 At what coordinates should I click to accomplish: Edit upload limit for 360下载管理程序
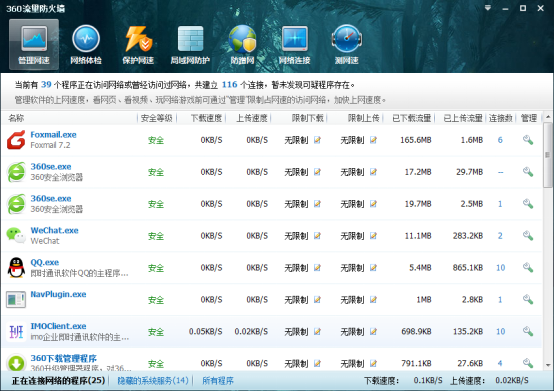click(373, 363)
